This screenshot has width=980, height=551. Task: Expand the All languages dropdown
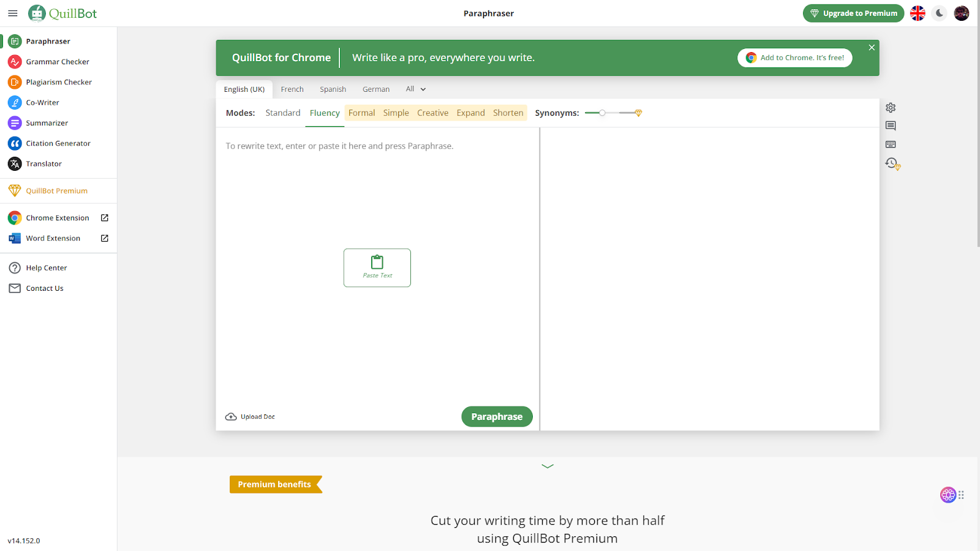(416, 89)
